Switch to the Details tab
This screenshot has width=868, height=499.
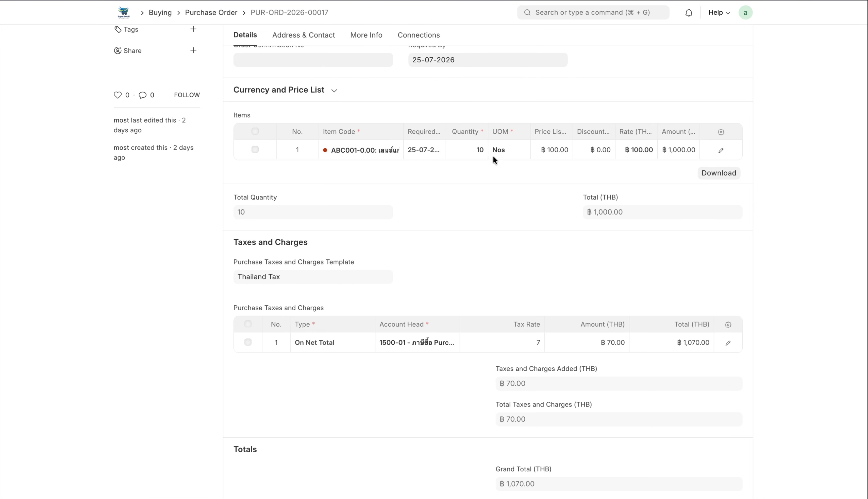245,35
